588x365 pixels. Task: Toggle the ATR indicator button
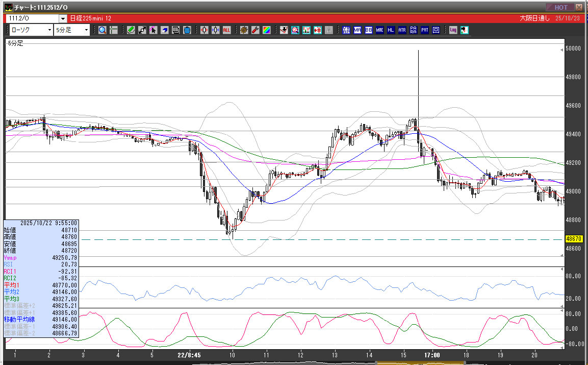tap(402, 30)
